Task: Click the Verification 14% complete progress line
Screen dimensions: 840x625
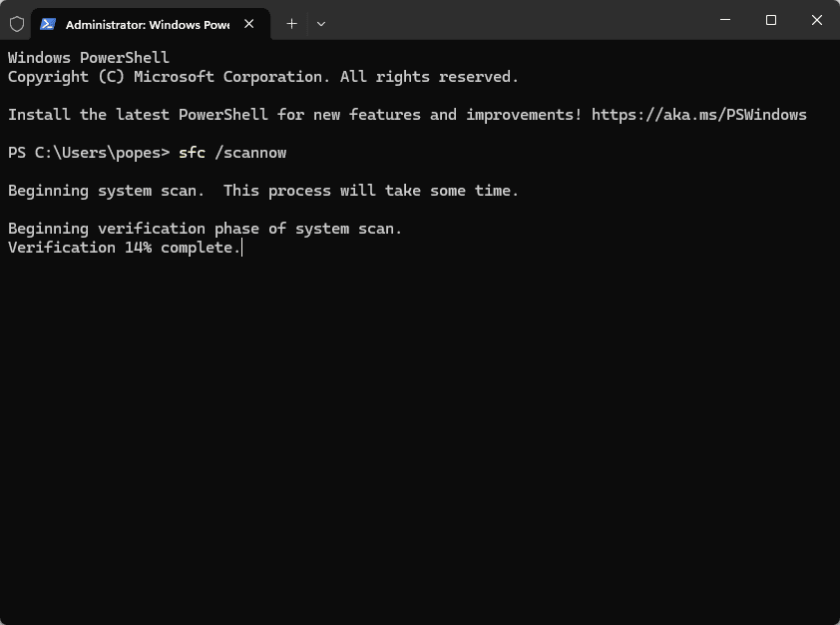Action: pos(120,247)
